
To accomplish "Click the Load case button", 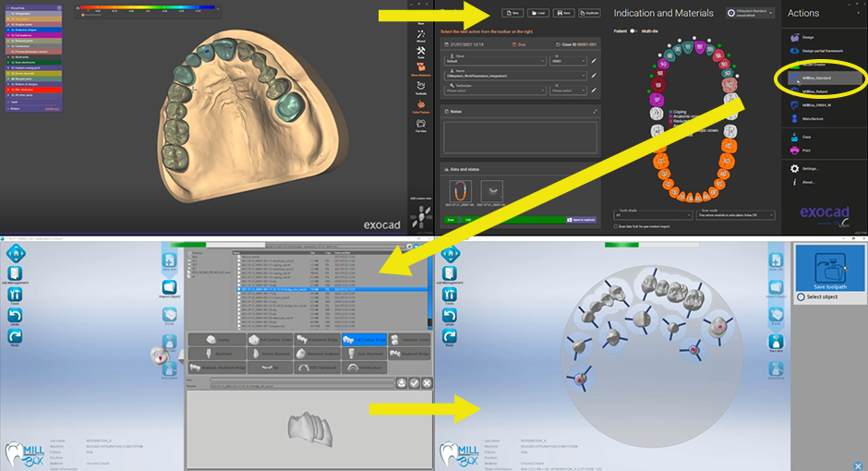I will point(538,13).
